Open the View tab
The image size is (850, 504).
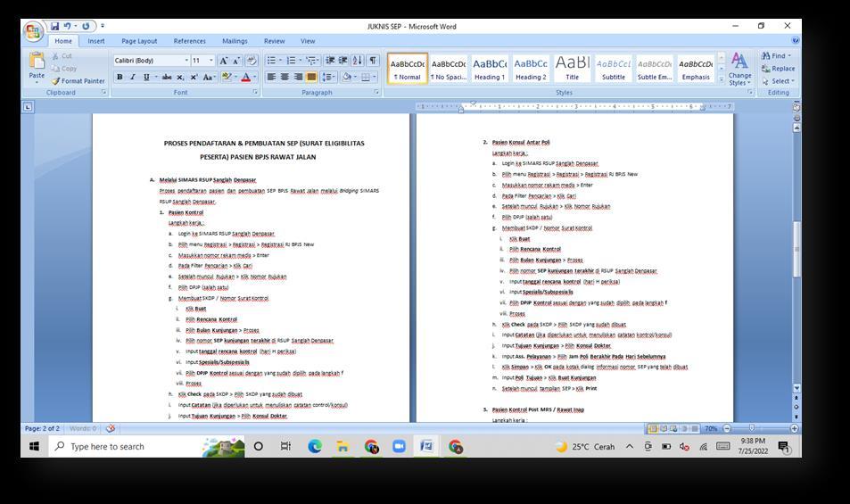click(308, 41)
